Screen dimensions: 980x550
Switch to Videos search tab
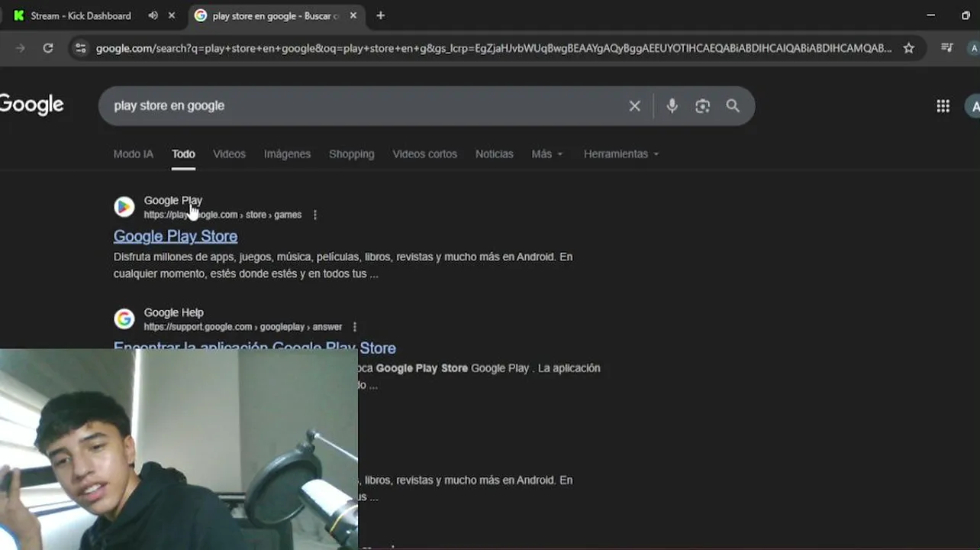pos(229,154)
